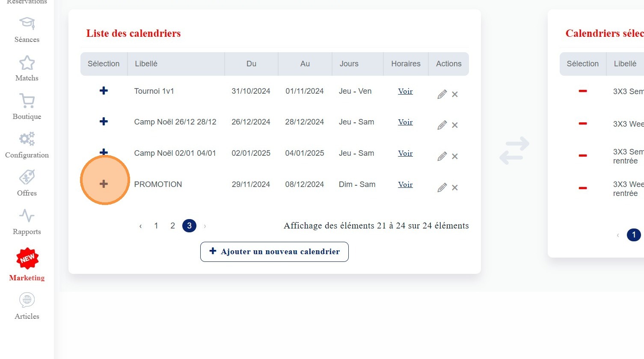The height and width of the screenshot is (359, 644).
Task: Add PROMOTION calendar to selection
Action: [104, 184]
